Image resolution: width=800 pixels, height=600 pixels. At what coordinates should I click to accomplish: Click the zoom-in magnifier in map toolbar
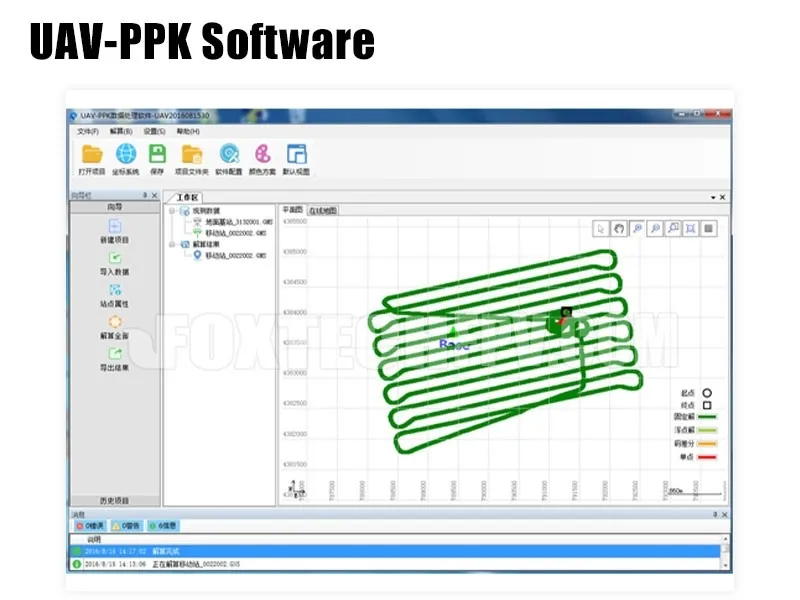point(637,229)
